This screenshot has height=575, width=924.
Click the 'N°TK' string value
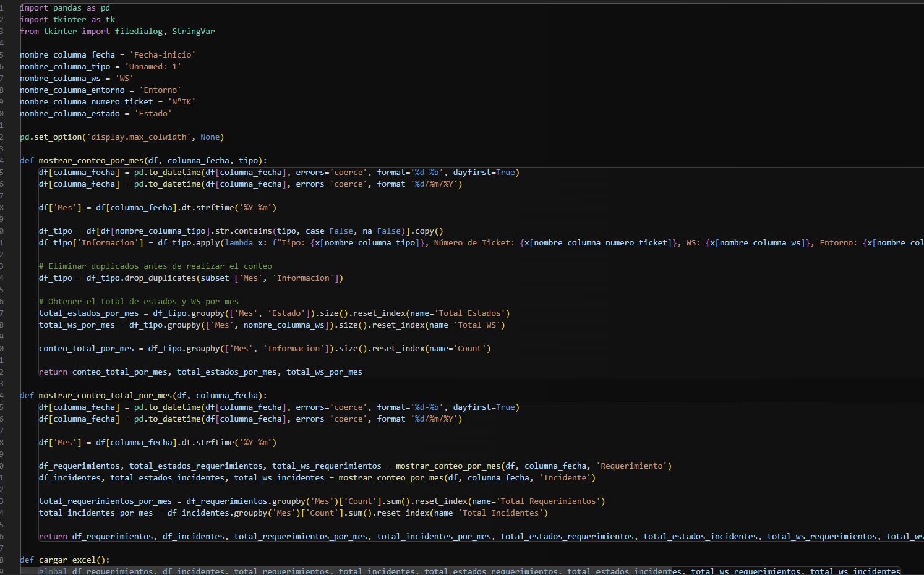point(181,102)
